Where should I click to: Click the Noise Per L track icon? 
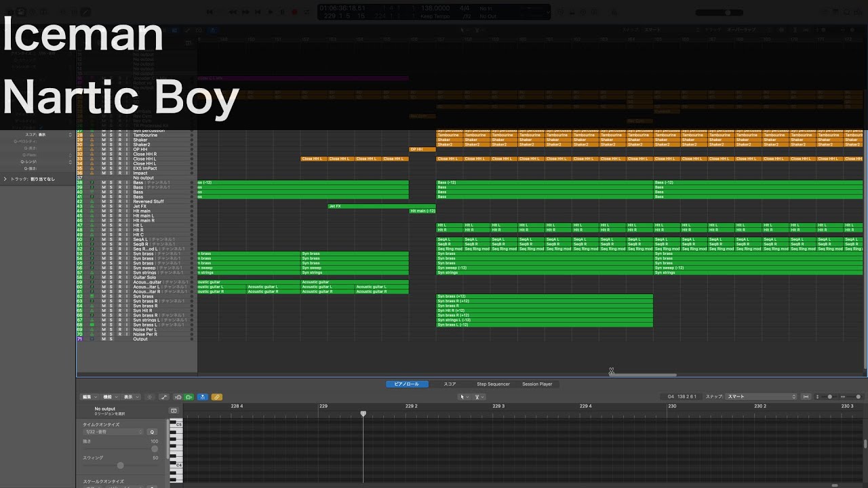coord(92,329)
